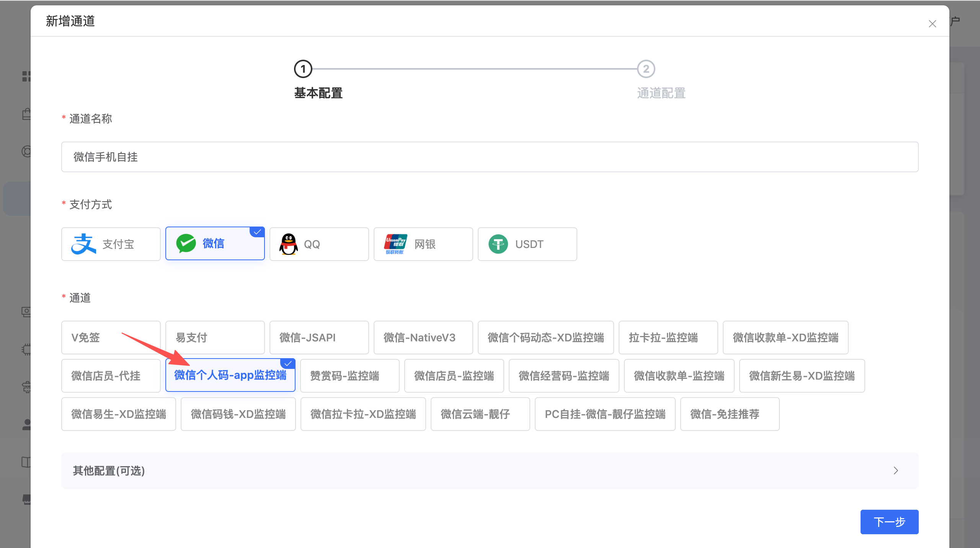Select 微信-免挂推荐 channel

coord(730,414)
